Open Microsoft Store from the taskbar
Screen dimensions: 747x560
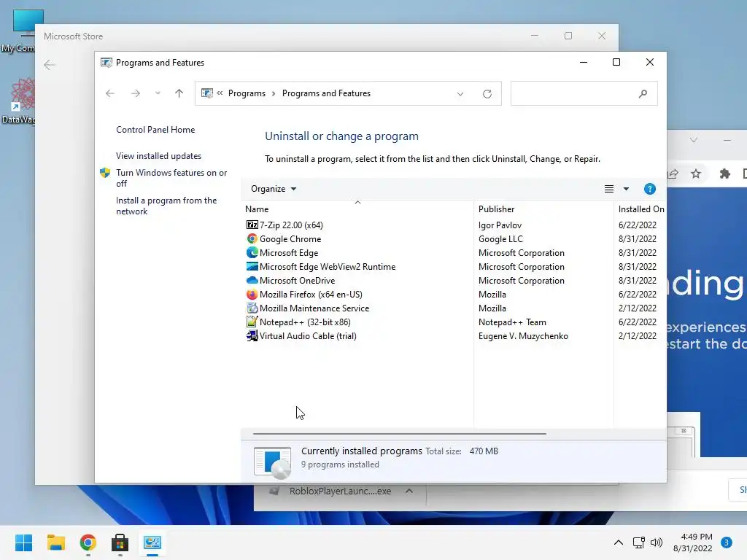click(120, 542)
